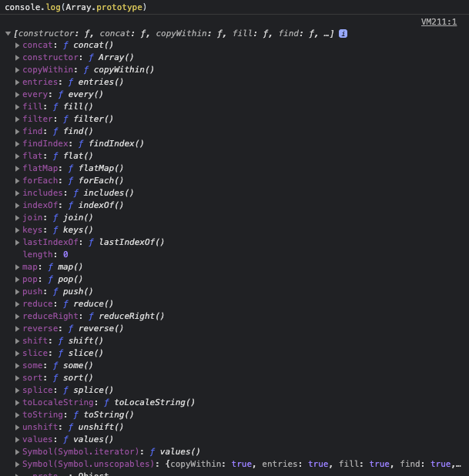This screenshot has height=476, width=469.
Task: Expand the flatMap property
Action: click(x=17, y=169)
